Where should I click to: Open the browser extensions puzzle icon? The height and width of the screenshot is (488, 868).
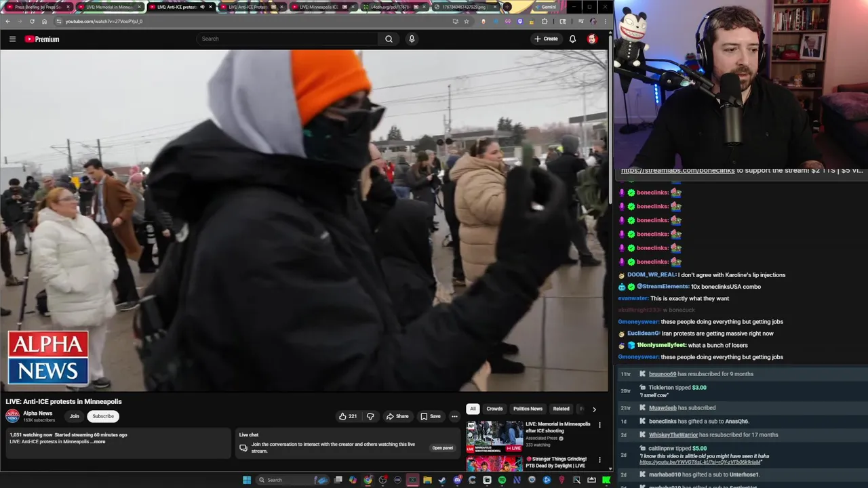(544, 21)
